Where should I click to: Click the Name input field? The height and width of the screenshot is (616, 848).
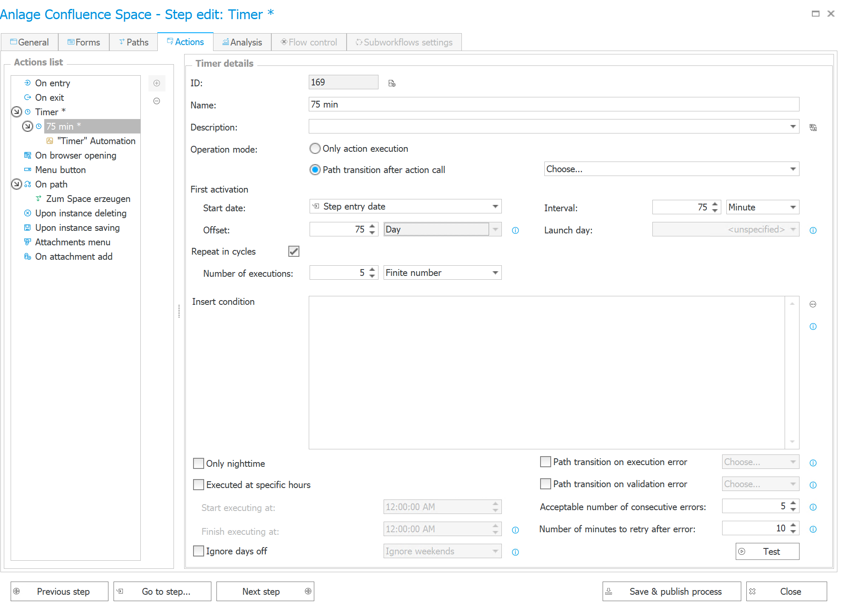pos(553,105)
